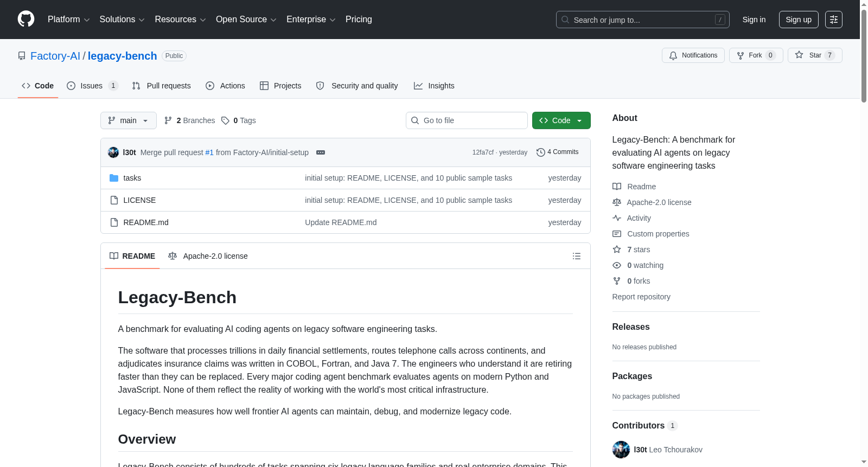Open the Insights tab
The image size is (868, 467).
[434, 86]
